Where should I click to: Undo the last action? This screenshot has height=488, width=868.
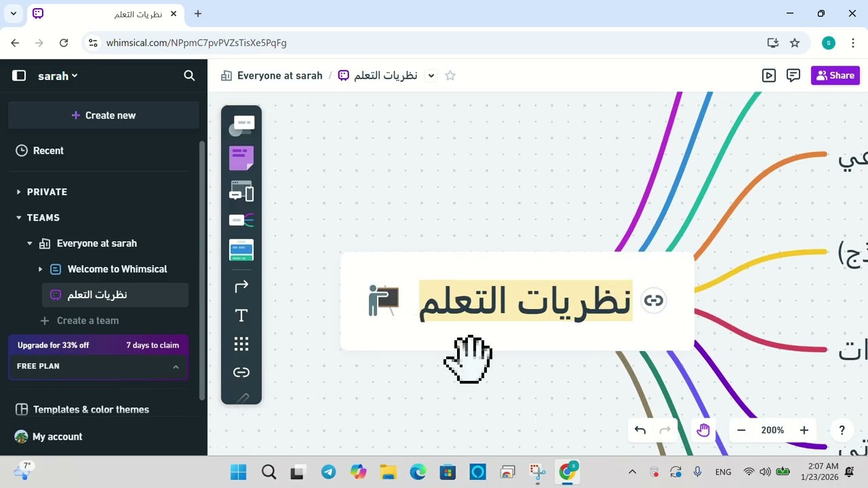pyautogui.click(x=640, y=430)
